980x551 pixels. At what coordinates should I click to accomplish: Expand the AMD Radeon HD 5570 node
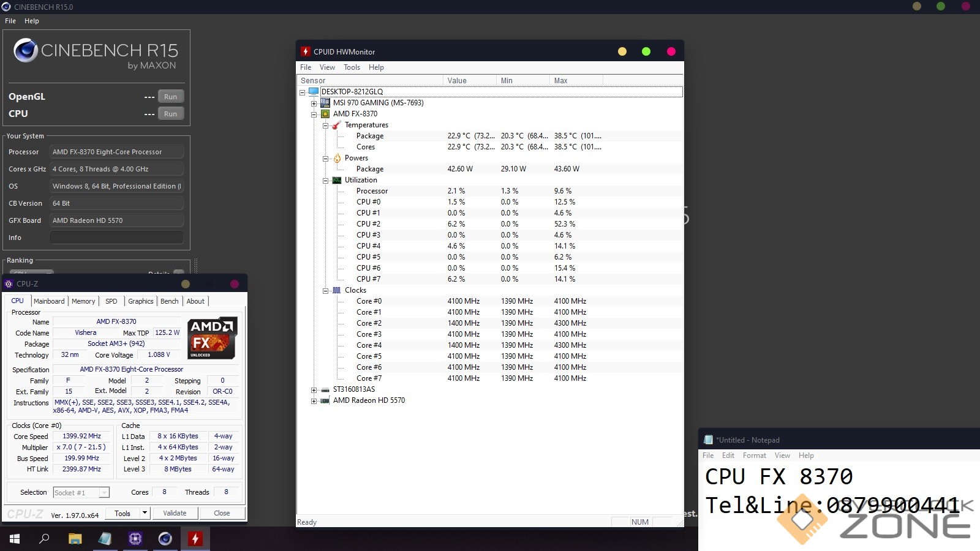[x=314, y=401]
